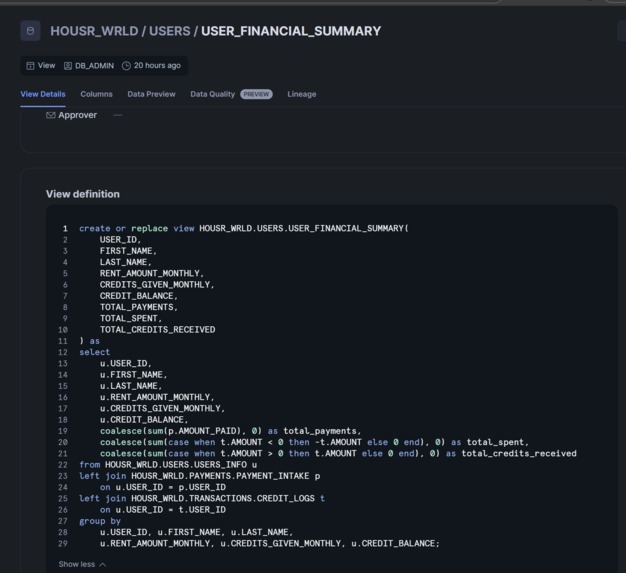
Task: Click the total_payments coalesce line 19
Action: click(230, 431)
